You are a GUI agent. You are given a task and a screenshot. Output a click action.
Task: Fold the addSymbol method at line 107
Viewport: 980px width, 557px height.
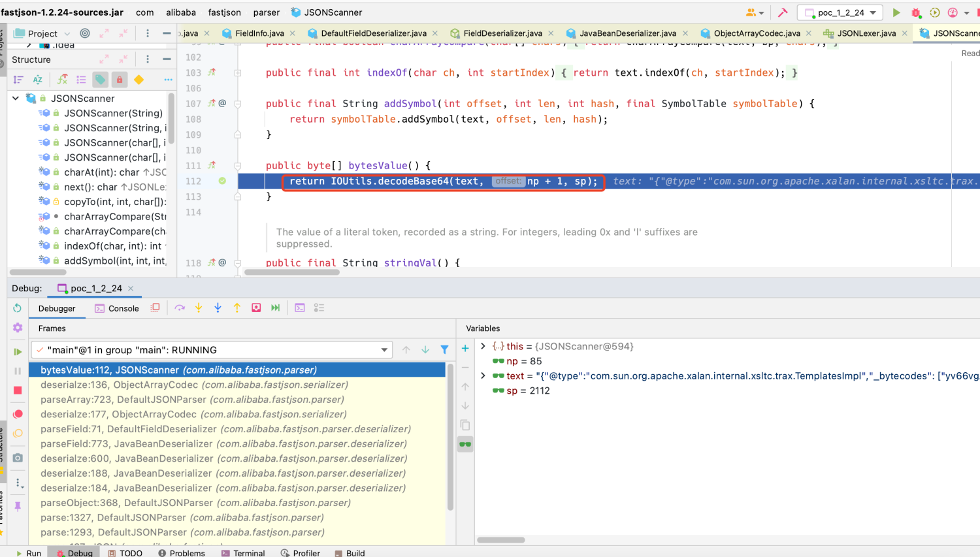coord(238,103)
